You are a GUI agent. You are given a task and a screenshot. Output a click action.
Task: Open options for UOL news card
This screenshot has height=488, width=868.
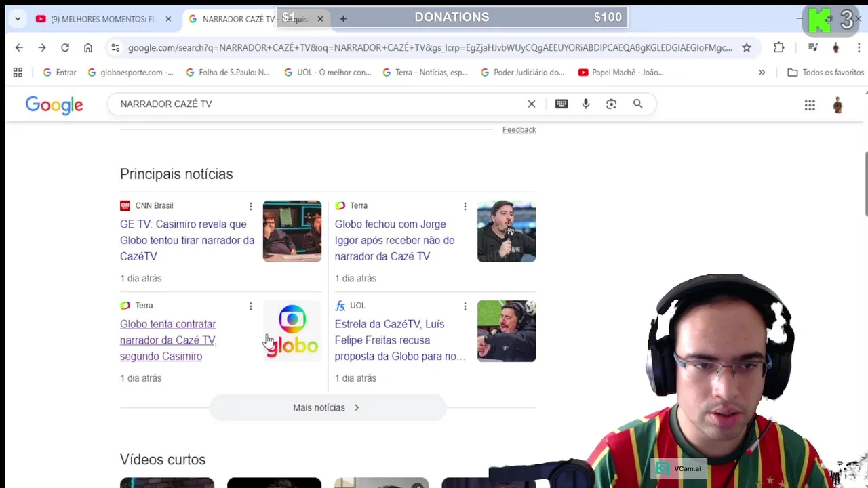click(465, 306)
